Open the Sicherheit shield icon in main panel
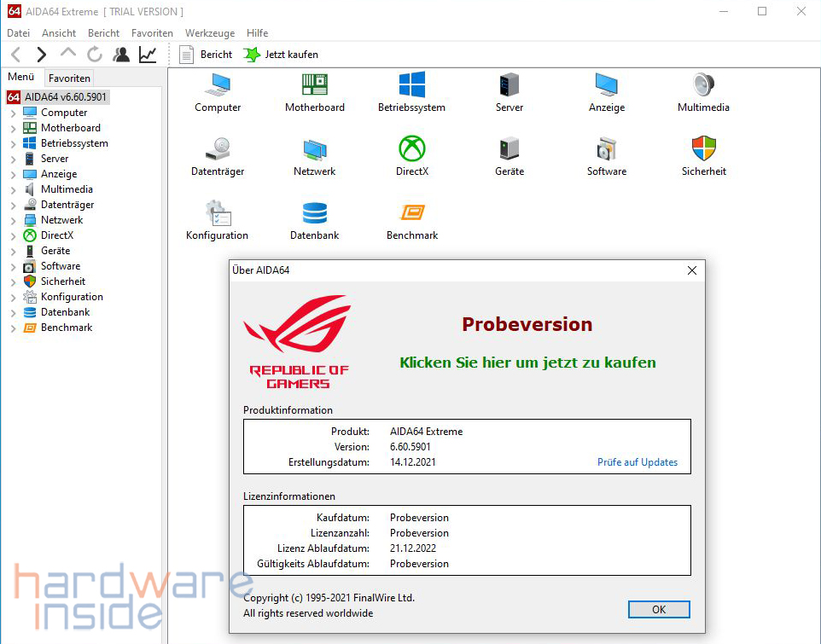 point(704,156)
